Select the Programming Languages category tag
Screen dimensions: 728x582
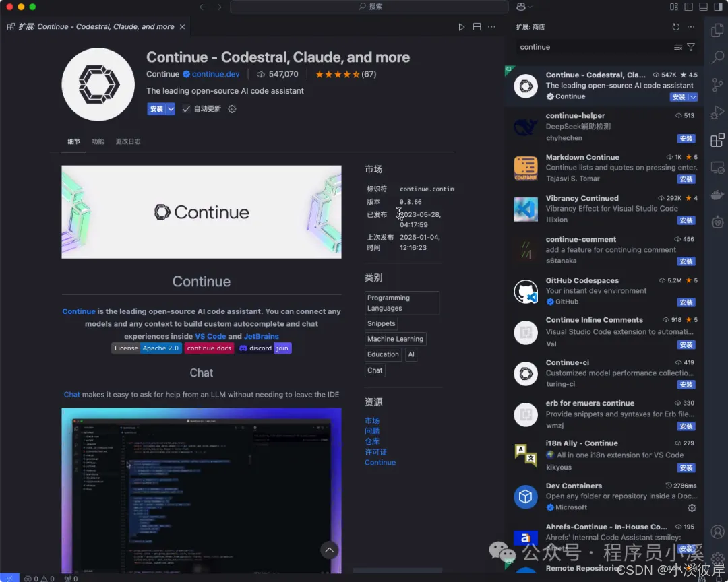(402, 303)
